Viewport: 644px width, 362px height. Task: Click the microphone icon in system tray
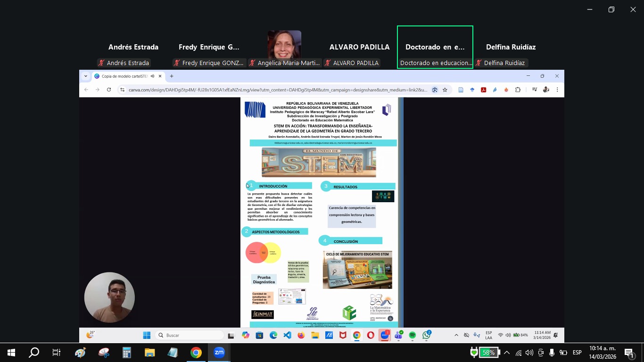coord(552,353)
